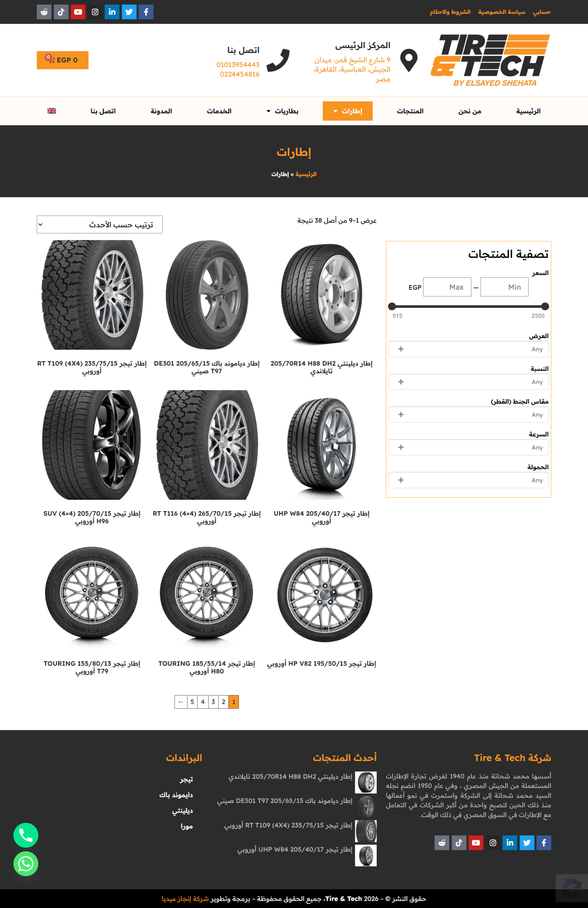Viewport: 588px width, 908px height.
Task: Open the Twitter icon in the top header
Action: coord(129,12)
